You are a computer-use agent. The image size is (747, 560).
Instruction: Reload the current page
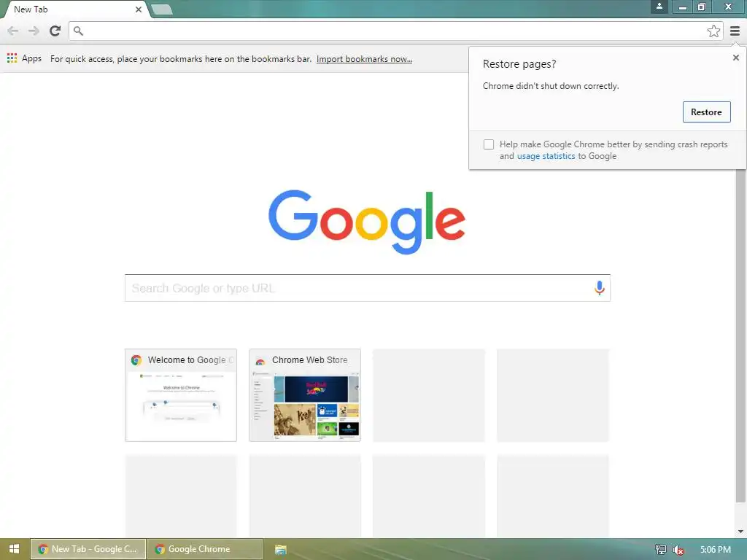[55, 31]
